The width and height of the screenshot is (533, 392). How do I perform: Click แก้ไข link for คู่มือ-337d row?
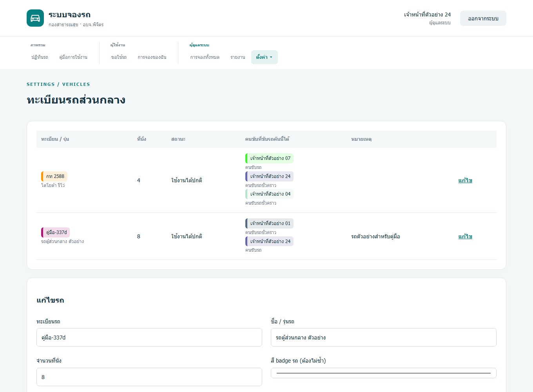[x=465, y=236]
